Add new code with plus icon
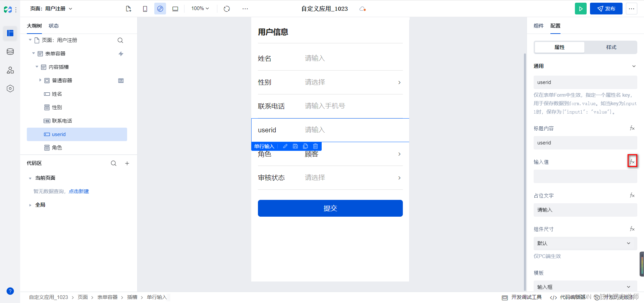 (127, 163)
